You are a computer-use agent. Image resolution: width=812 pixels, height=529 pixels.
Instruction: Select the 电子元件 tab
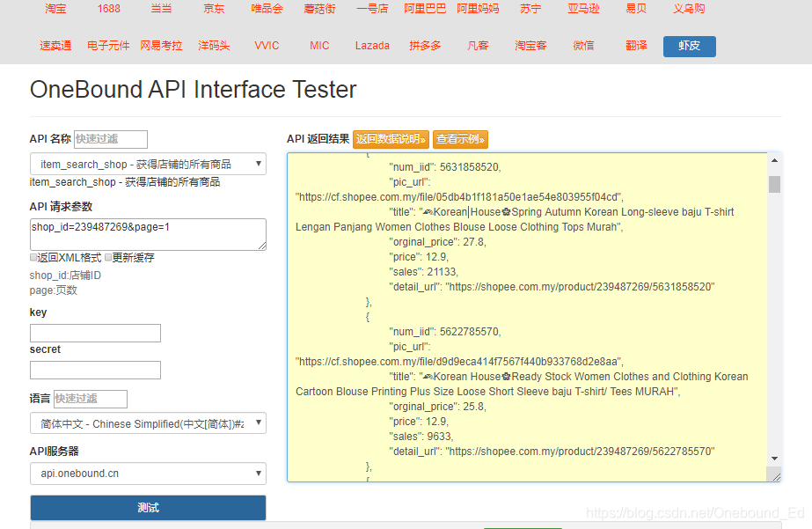109,46
